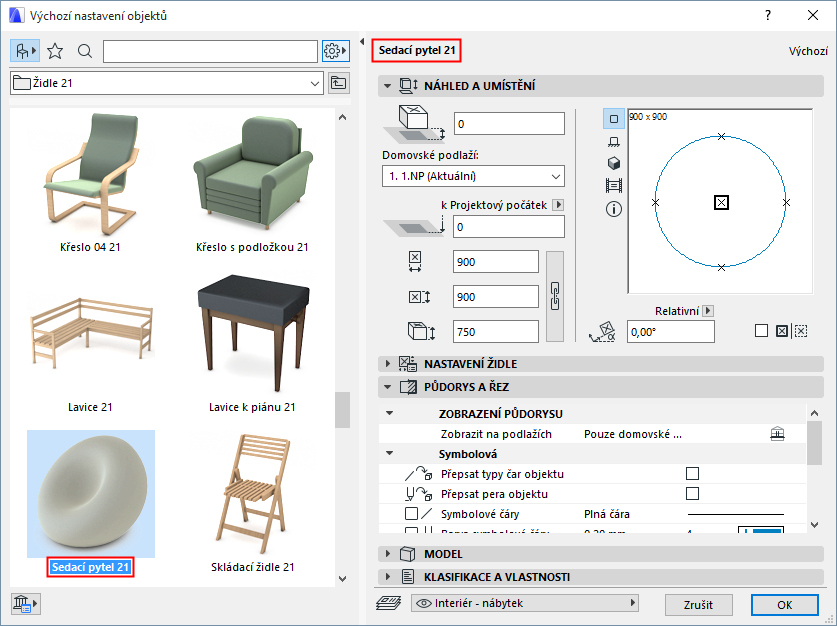Click the rotation angle icon
The height and width of the screenshot is (626, 837).
pyautogui.click(x=602, y=331)
